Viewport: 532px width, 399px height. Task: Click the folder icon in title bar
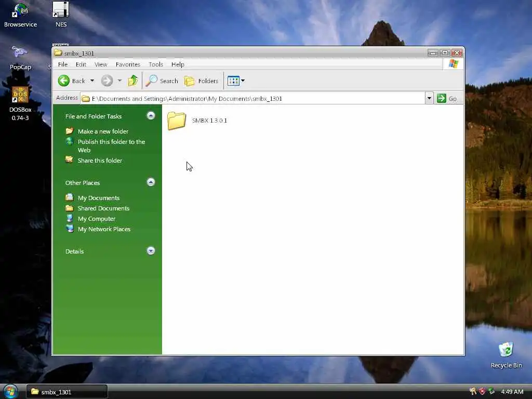point(58,52)
